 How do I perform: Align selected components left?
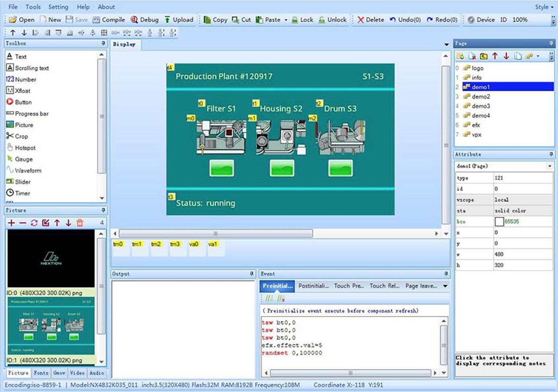pyautogui.click(x=35, y=33)
